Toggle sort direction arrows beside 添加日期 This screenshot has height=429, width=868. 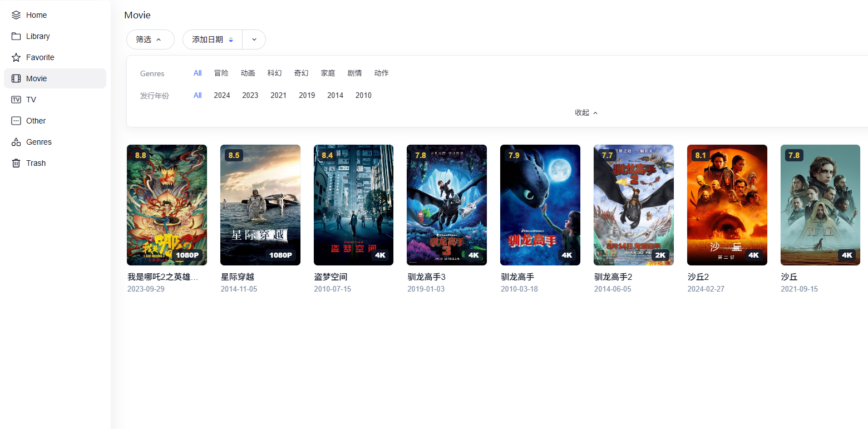(x=231, y=40)
